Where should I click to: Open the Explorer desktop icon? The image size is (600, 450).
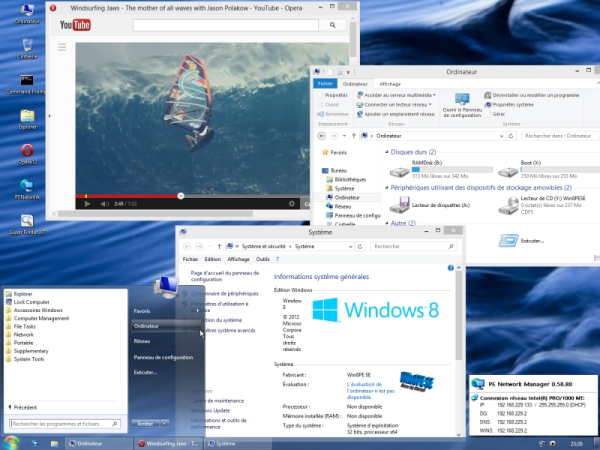pyautogui.click(x=27, y=119)
